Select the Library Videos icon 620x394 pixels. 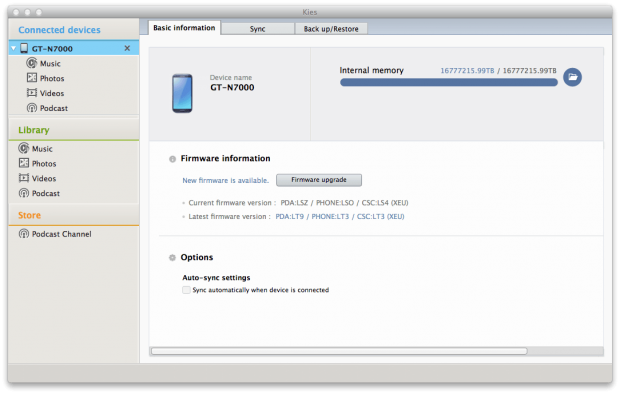pos(24,178)
